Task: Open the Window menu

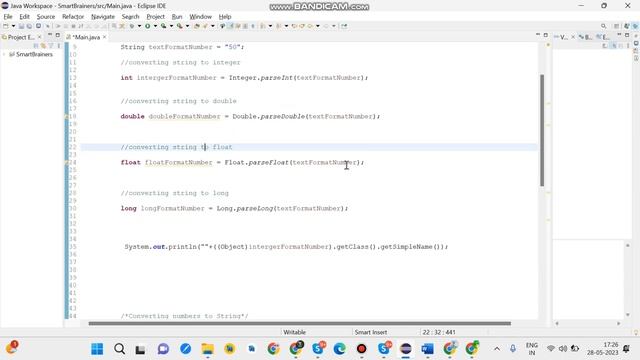Action: pyautogui.click(x=200, y=17)
